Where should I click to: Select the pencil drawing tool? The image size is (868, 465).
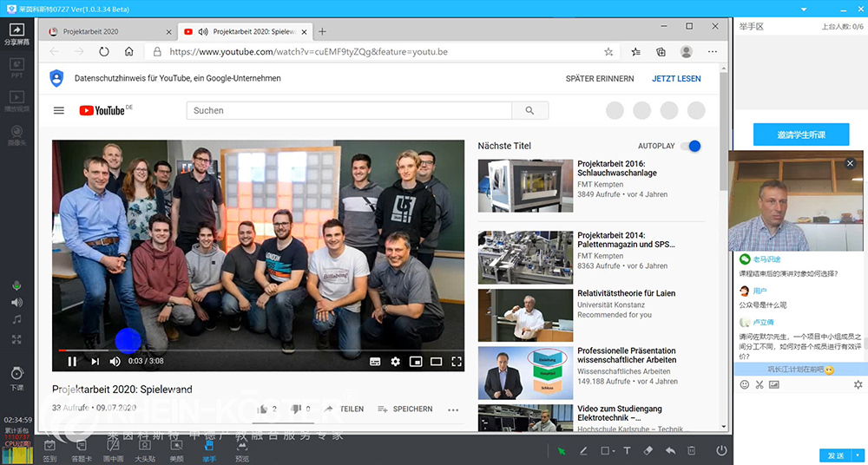(583, 450)
